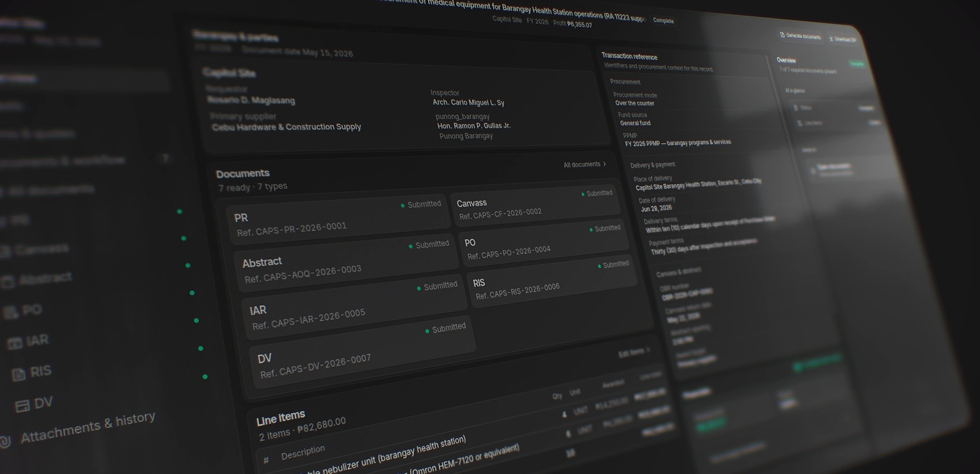Open the RIS document card
Viewport: 980px width, 474px height.
coord(552,280)
